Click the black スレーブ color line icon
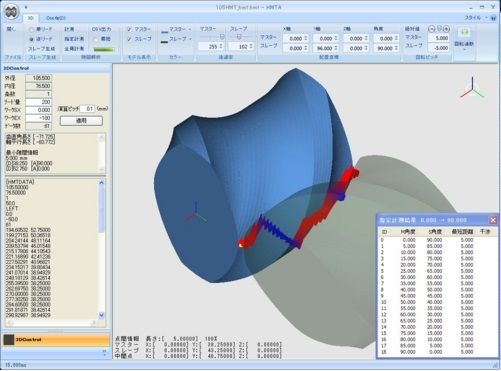The width and height of the screenshot is (501, 371). point(164,42)
